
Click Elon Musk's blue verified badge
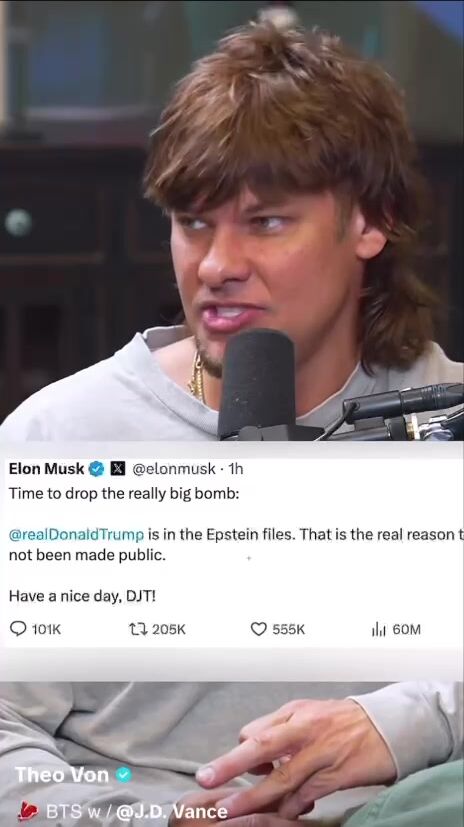coord(96,468)
